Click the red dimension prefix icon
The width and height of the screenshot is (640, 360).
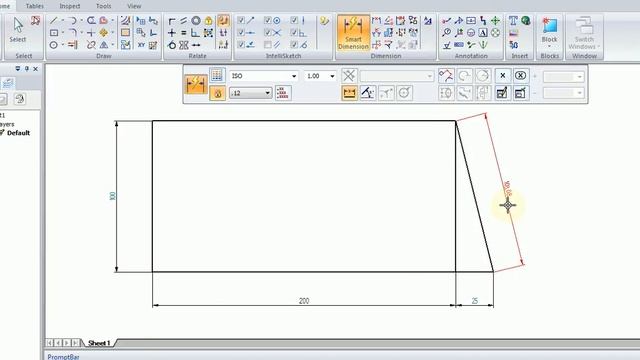[282, 93]
